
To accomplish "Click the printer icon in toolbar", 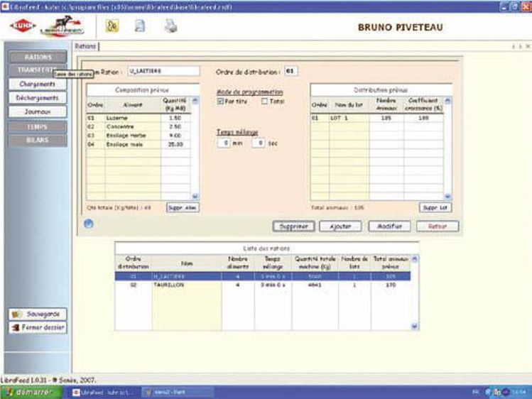I will point(171,26).
